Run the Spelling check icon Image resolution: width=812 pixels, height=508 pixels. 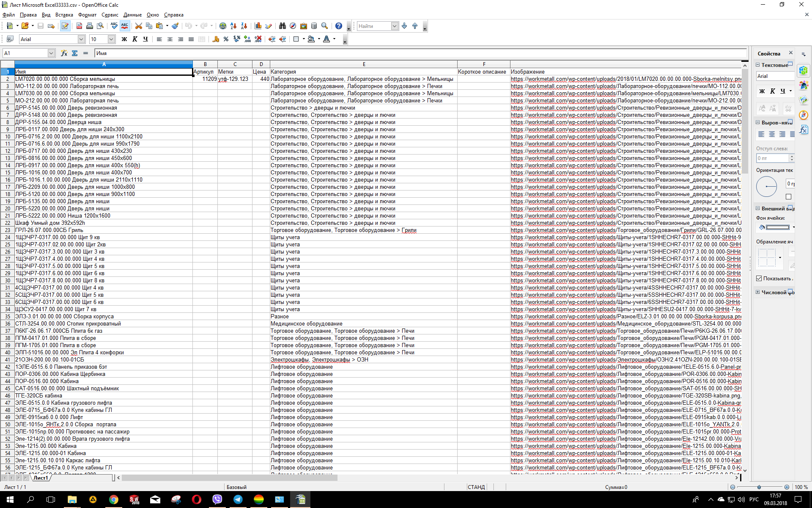point(114,26)
